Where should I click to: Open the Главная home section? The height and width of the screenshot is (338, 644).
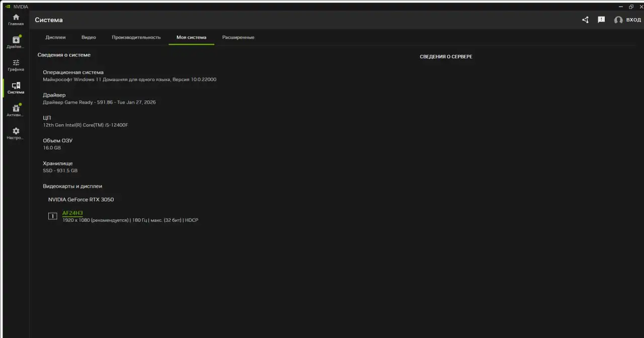coord(16,20)
